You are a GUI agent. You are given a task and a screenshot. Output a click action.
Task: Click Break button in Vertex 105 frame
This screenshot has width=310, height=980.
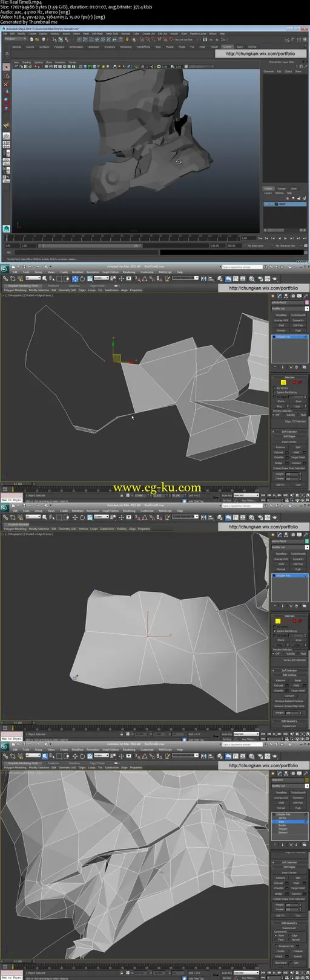pyautogui.click(x=298, y=681)
